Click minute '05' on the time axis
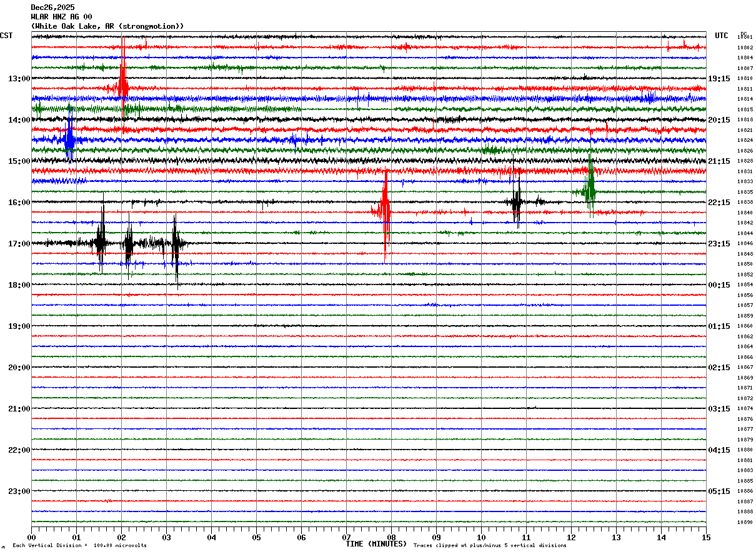This screenshot has width=756, height=554. [256, 537]
